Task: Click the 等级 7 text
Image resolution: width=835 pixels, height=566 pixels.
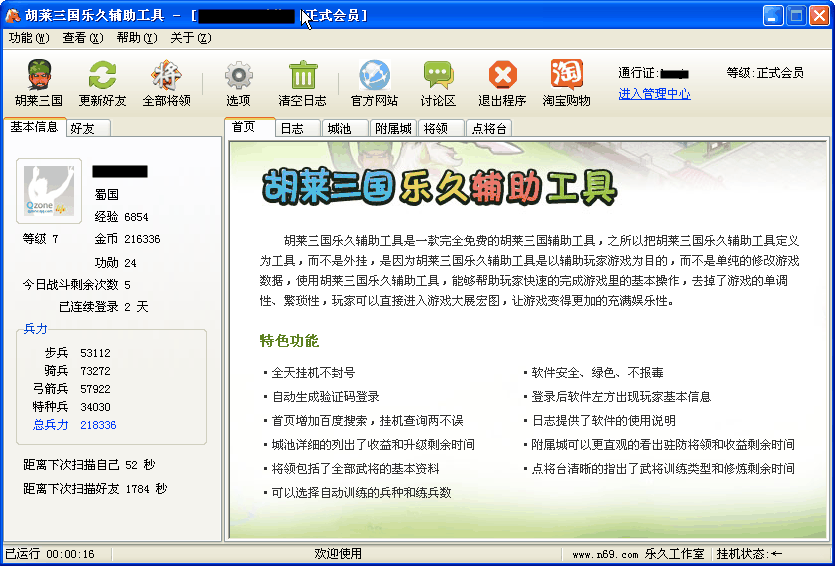Action: (x=40, y=239)
